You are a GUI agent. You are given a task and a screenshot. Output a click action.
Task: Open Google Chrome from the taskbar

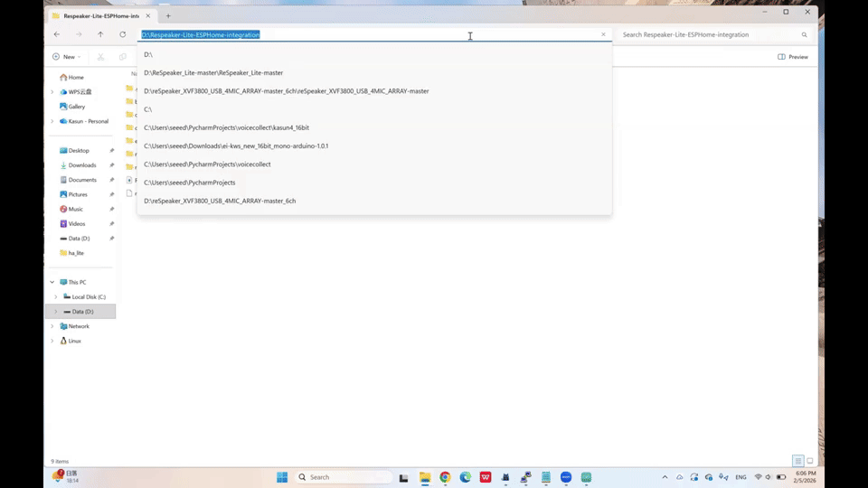click(445, 477)
